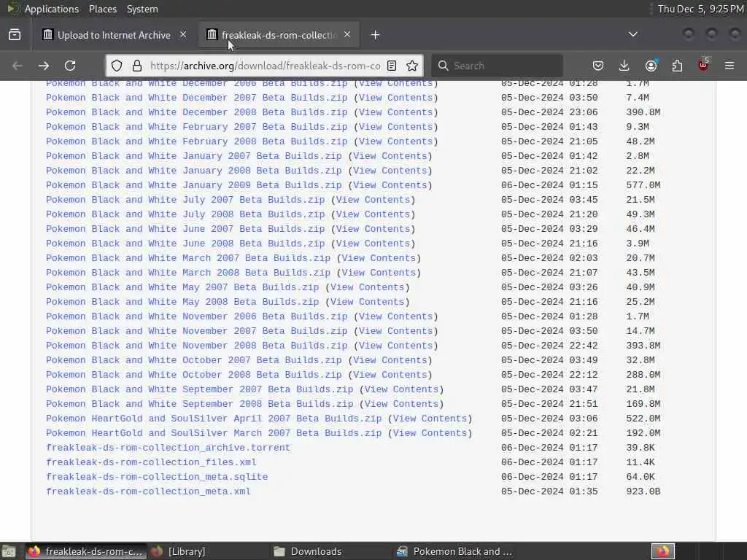Switch to freakleak-ds-rom-c... taskbar window

[85, 551]
